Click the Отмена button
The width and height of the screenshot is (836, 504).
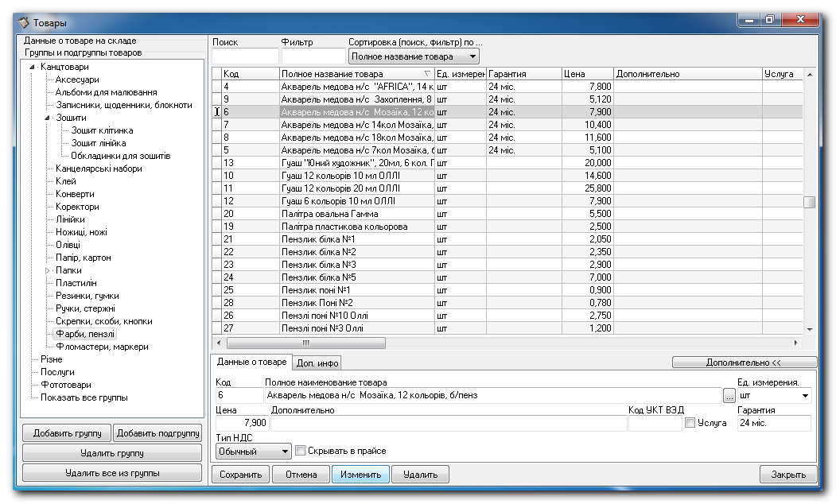click(301, 474)
